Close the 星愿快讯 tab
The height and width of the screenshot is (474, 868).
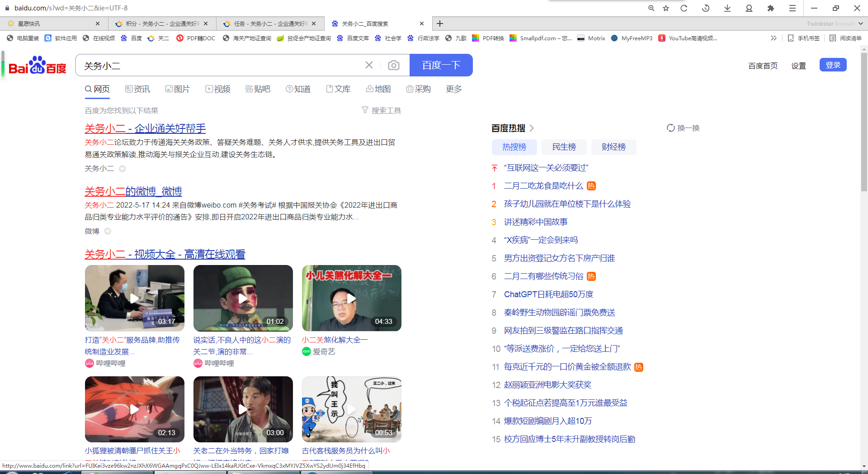98,24
